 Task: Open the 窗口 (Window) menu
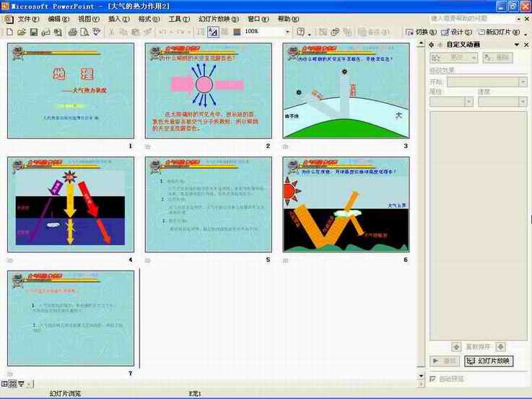point(258,19)
